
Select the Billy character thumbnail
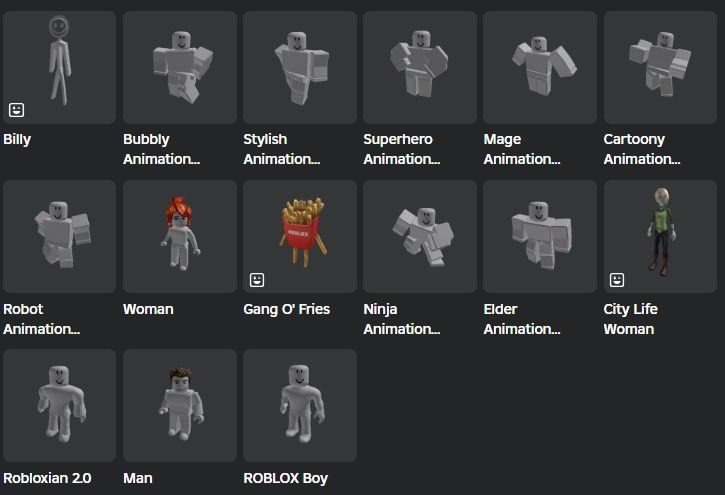[x=60, y=67]
